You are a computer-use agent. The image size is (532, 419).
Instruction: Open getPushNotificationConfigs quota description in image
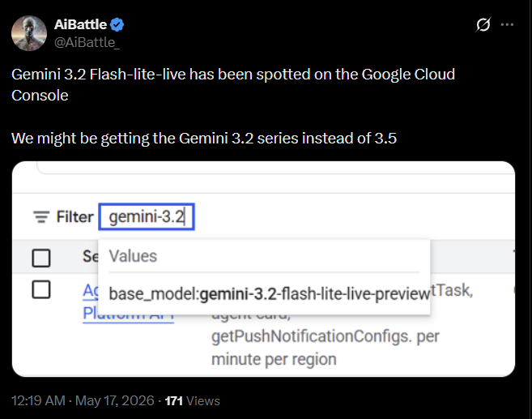325,348
